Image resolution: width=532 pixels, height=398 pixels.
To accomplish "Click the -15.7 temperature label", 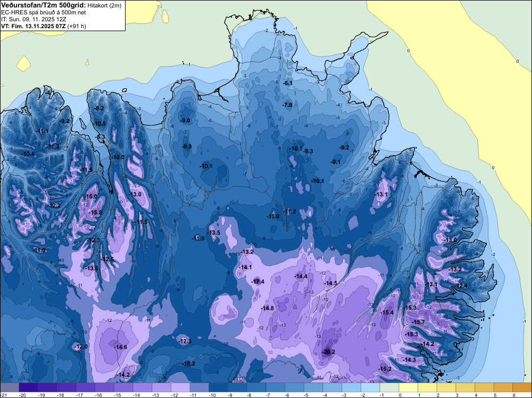I will [x=418, y=322].
